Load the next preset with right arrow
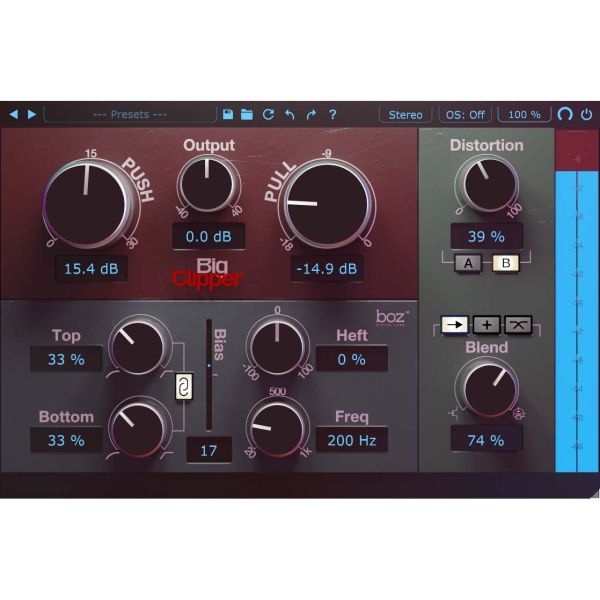This screenshot has width=600, height=600. [x=32, y=114]
